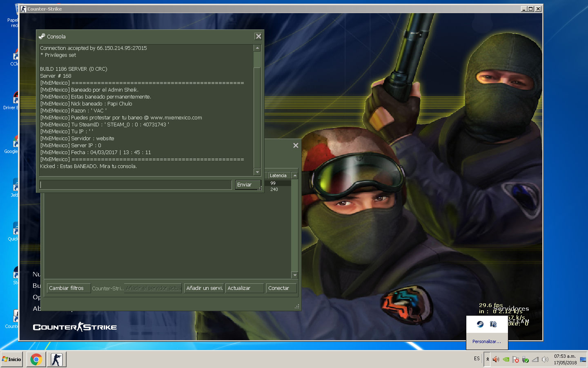Click 'Estas baneado permanentemente.' line
Viewport: 588px width, 368px height.
tap(96, 97)
